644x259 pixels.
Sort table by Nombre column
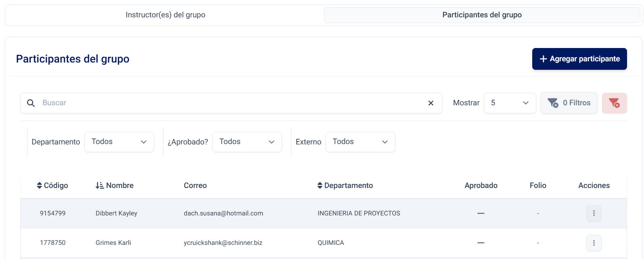(x=115, y=186)
